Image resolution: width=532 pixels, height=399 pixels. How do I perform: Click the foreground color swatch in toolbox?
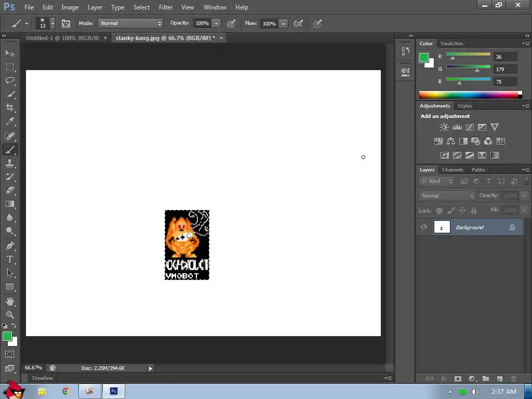coord(7,336)
